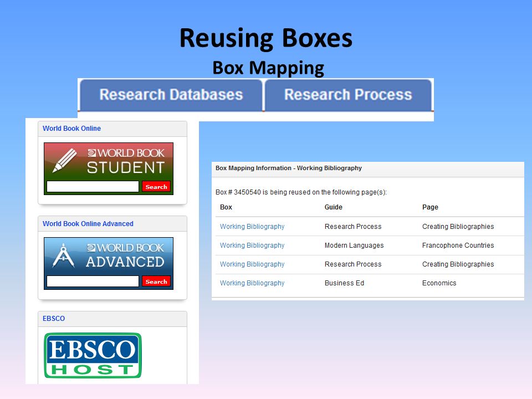Click the 'Box # 3450540 is being reused' text

point(301,192)
